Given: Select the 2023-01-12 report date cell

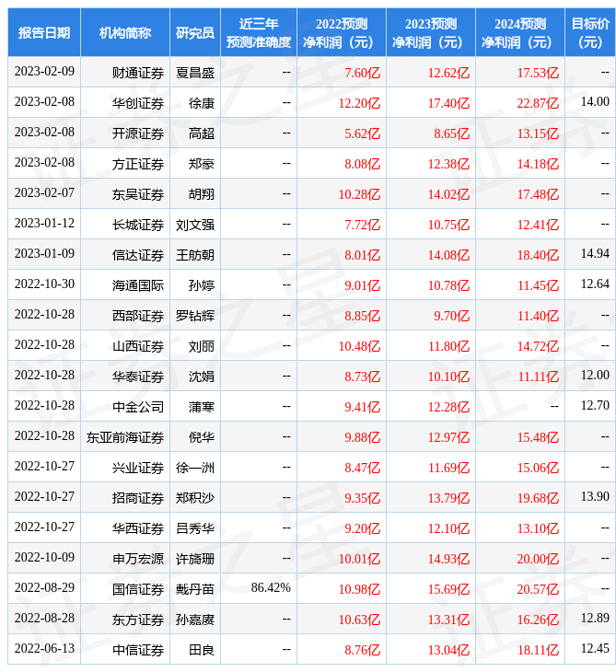Looking at the screenshot, I should click(x=44, y=224).
